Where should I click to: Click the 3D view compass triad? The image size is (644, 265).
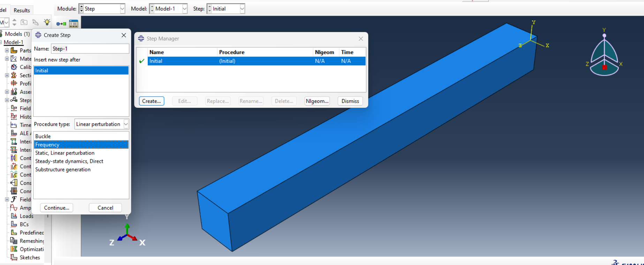(x=604, y=52)
